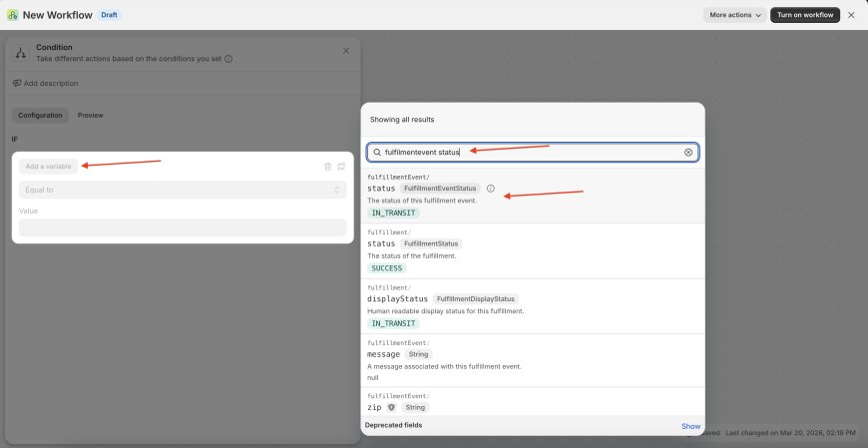Click the Condition branch icon
Screen dimensions: 868x448
tap(20, 53)
